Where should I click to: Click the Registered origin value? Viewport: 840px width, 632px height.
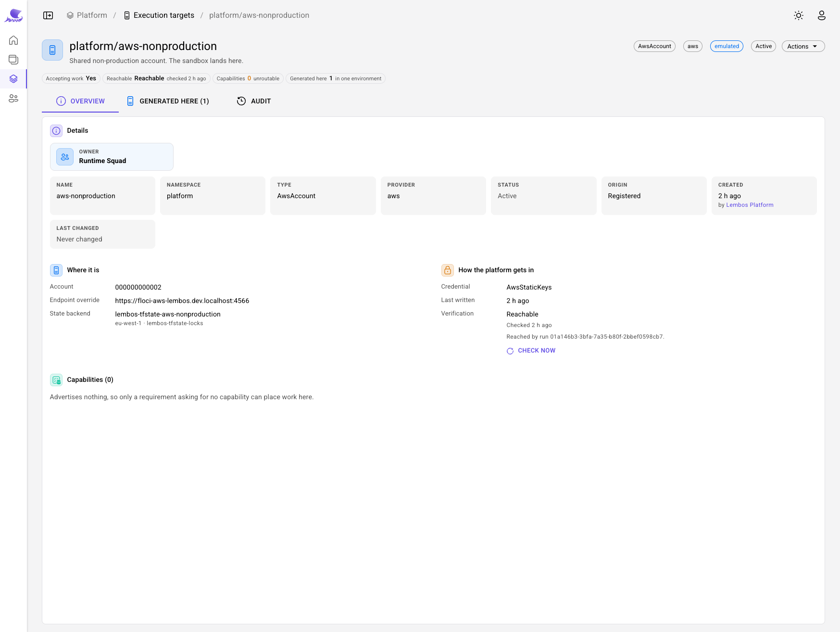[624, 196]
